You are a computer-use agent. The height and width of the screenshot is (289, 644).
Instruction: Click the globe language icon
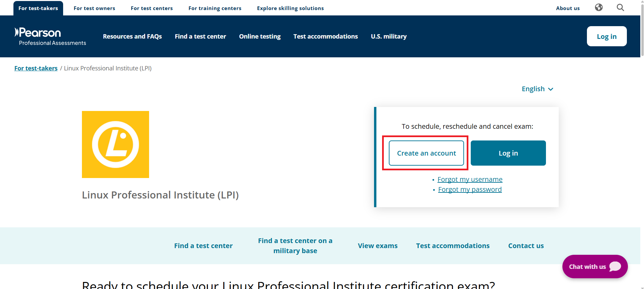[599, 7]
